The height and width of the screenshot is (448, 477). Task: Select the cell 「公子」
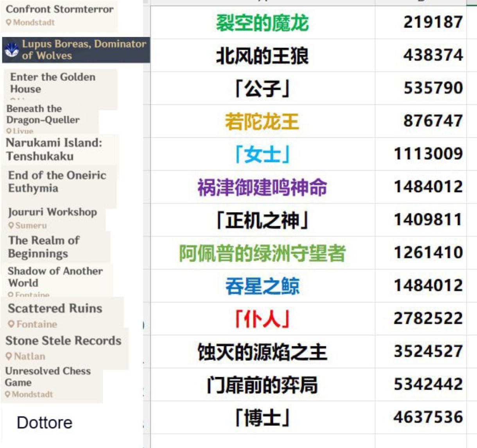pos(262,88)
